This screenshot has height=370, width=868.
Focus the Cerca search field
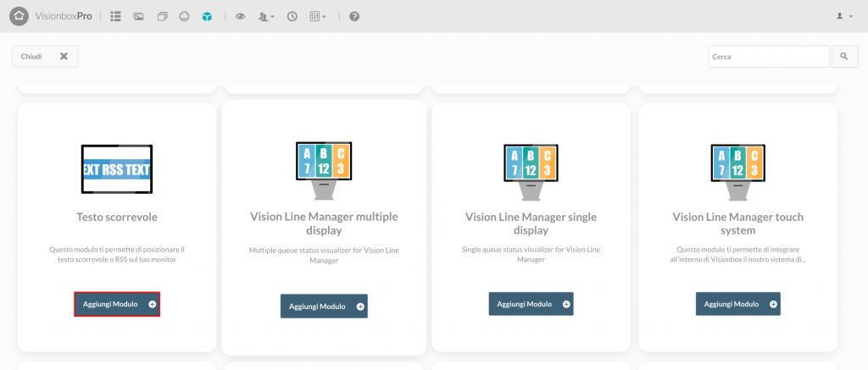click(768, 57)
